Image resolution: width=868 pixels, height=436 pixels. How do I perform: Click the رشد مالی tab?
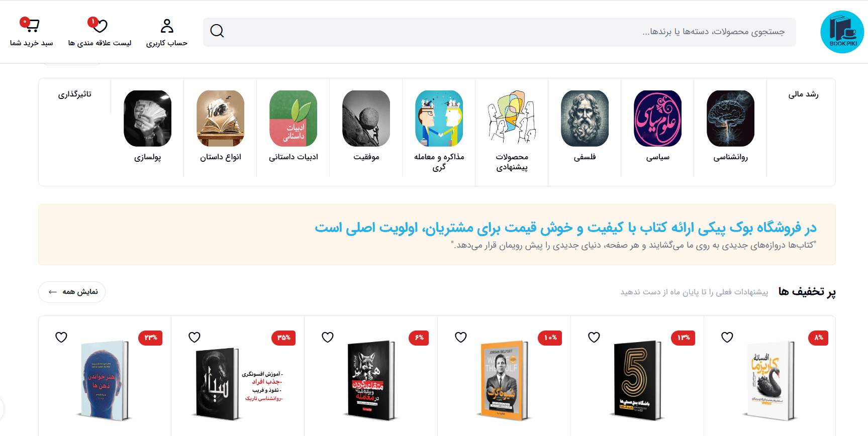click(x=803, y=94)
